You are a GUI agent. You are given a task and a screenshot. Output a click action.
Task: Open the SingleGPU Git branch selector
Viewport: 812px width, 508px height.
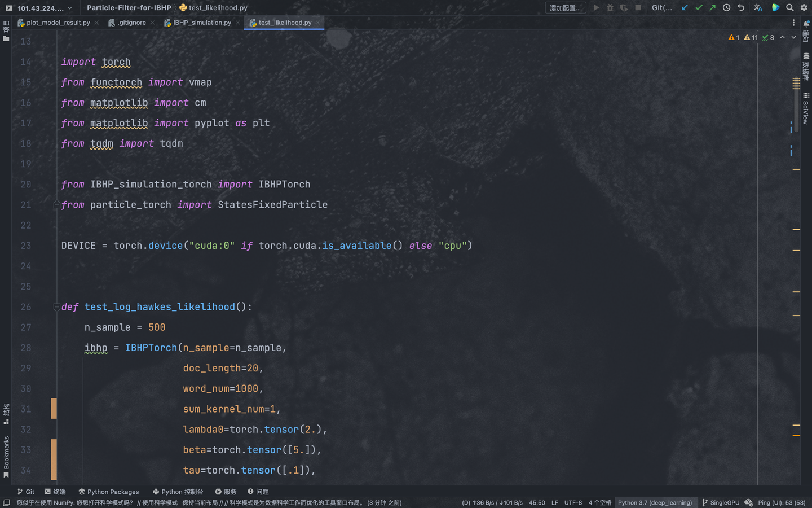coord(721,502)
